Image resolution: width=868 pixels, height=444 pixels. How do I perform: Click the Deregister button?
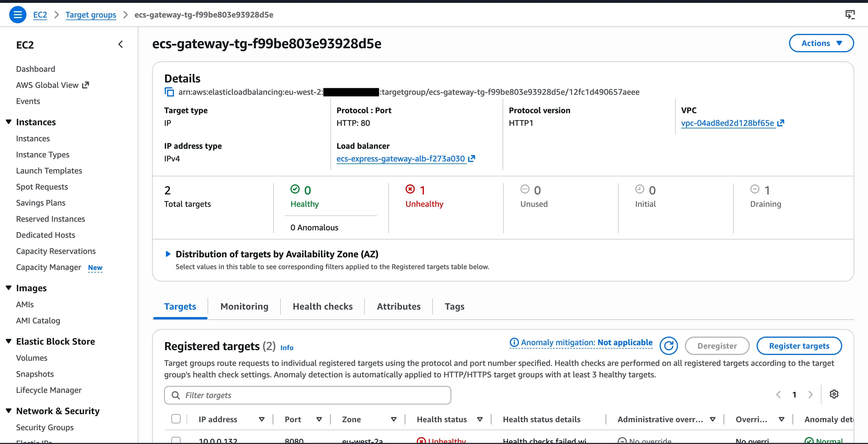coord(717,345)
